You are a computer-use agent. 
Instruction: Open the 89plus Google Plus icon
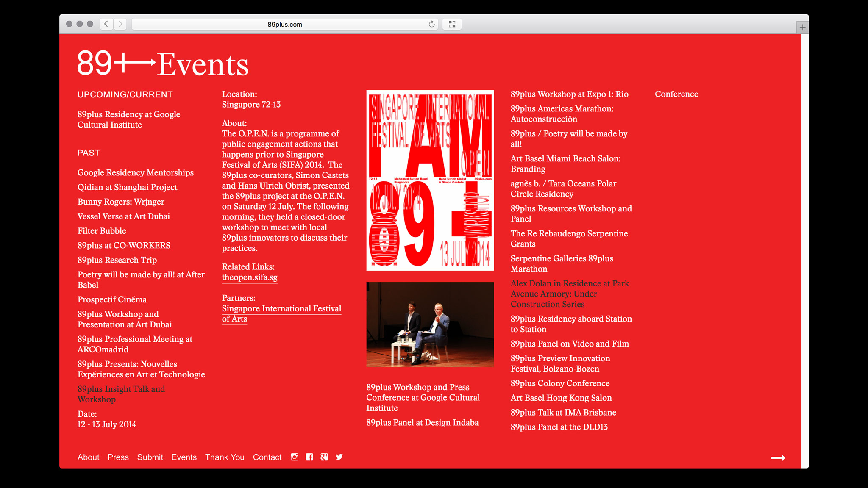pyautogui.click(x=324, y=457)
